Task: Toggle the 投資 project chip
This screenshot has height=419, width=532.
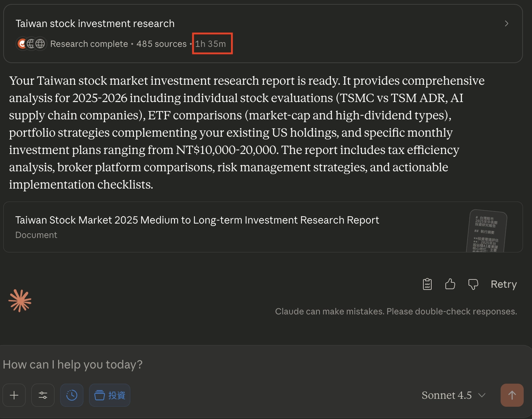Action: (110, 395)
